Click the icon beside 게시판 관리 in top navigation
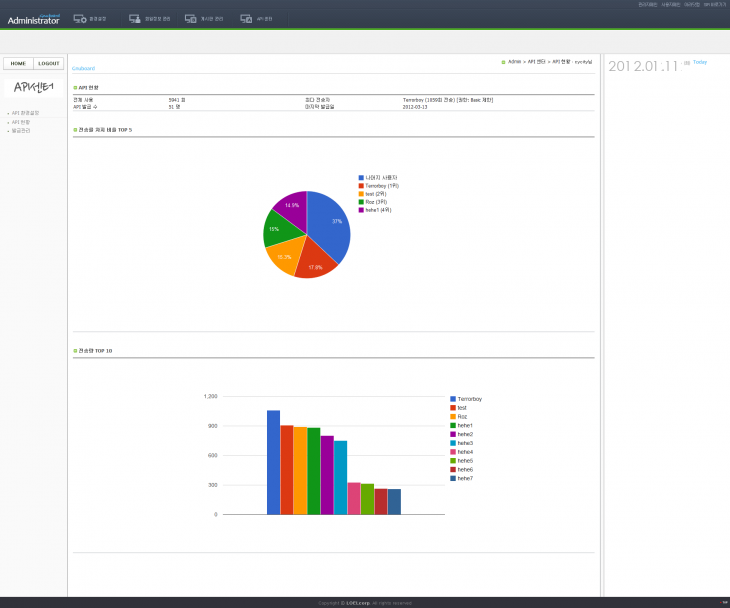 coord(191,19)
